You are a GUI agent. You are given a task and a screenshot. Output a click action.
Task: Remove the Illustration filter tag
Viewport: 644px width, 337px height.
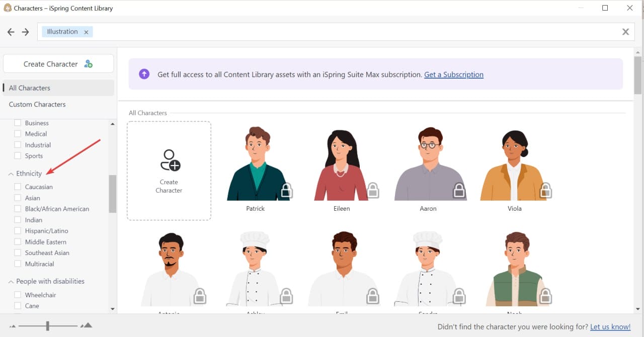(86, 31)
